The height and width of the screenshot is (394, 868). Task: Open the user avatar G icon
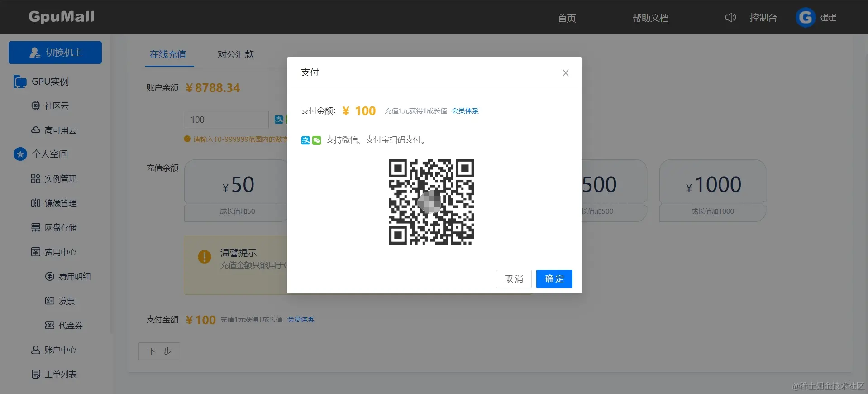[806, 18]
